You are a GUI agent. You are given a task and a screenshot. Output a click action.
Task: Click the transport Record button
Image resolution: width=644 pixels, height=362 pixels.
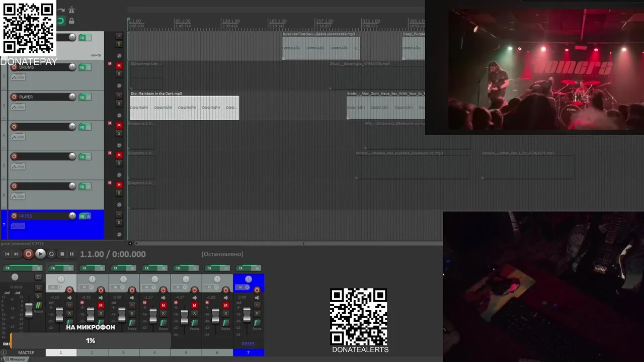[x=29, y=254]
